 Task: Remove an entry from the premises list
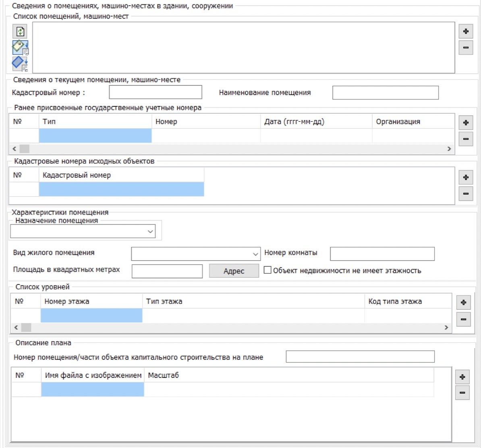coord(466,48)
